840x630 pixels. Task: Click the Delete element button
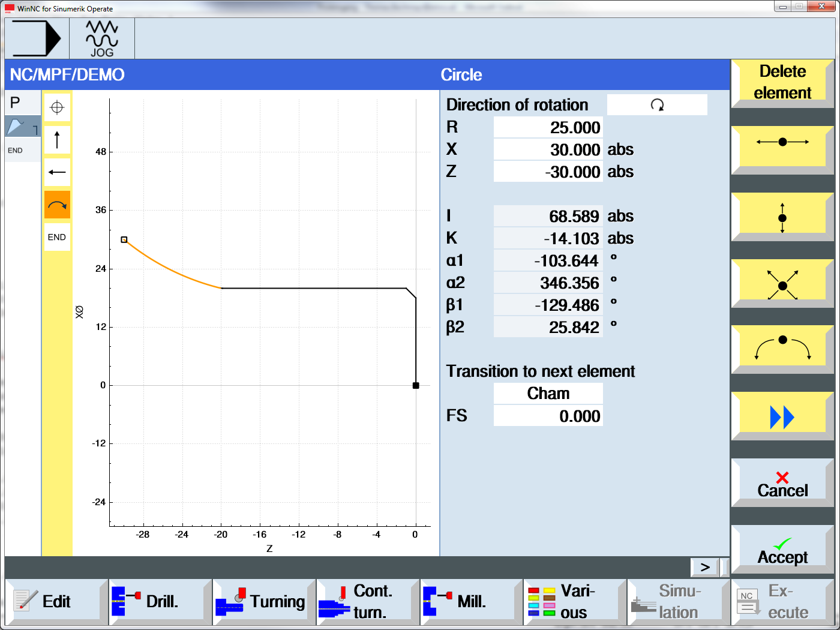click(782, 82)
